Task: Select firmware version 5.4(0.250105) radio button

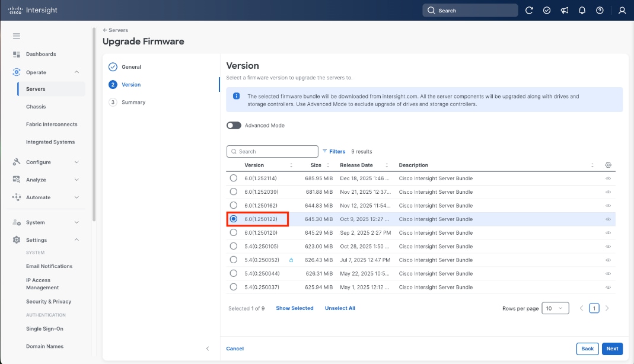Action: (233, 246)
